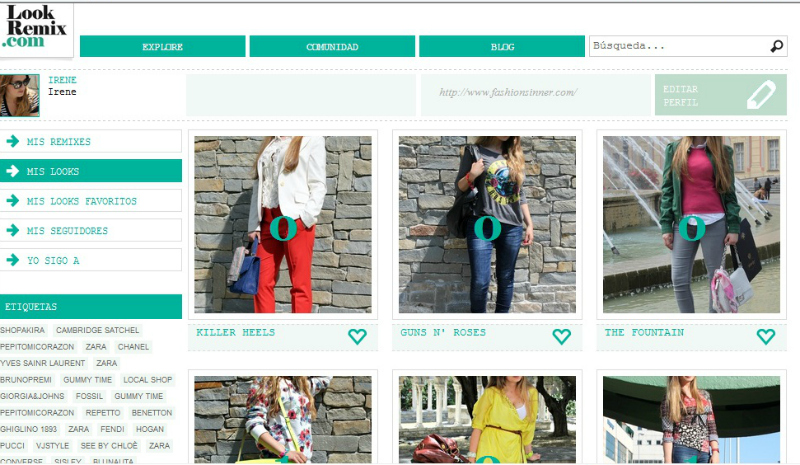The height and width of the screenshot is (465, 800).
Task: Filter by the REPETTO tag
Action: 103,412
